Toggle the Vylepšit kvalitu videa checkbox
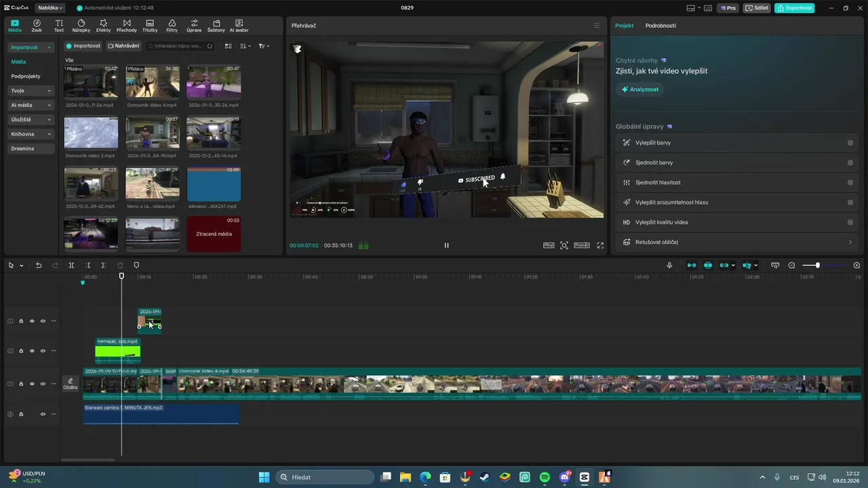 tap(850, 222)
